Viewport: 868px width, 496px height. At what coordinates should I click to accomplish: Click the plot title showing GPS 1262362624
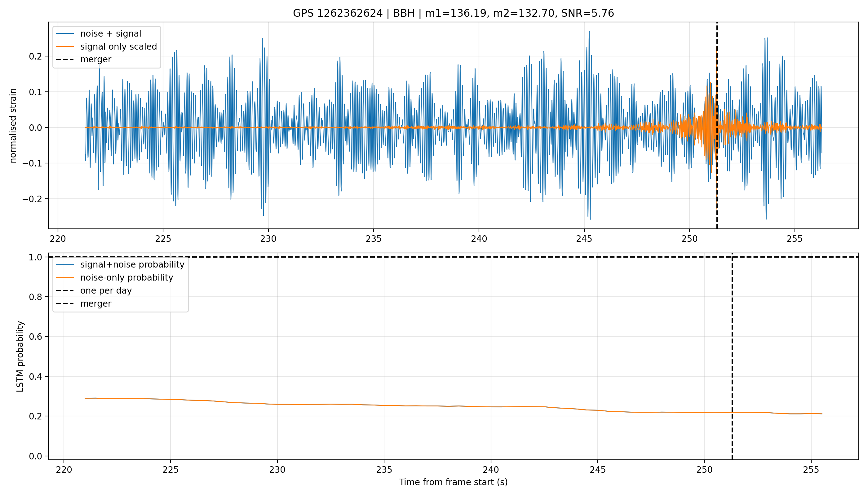click(454, 13)
